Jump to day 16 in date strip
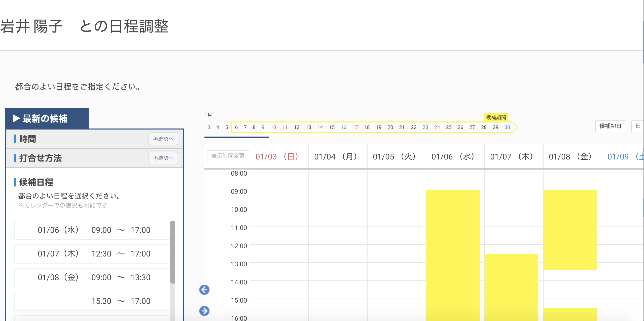Screen dimensions: 644x321 pyautogui.click(x=343, y=127)
